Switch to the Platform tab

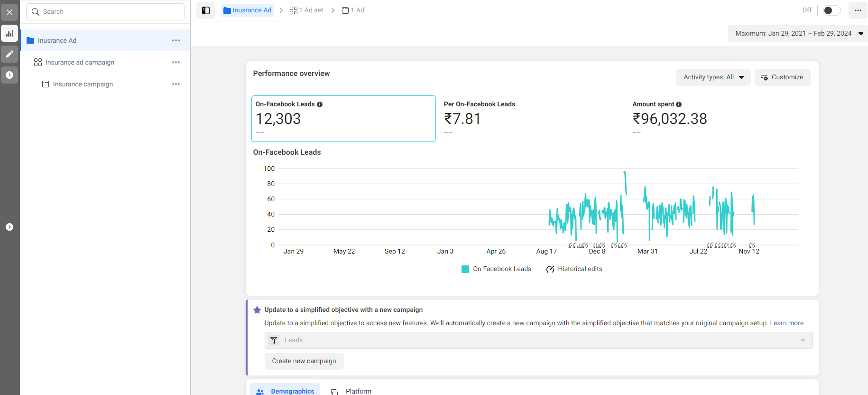pyautogui.click(x=352, y=391)
